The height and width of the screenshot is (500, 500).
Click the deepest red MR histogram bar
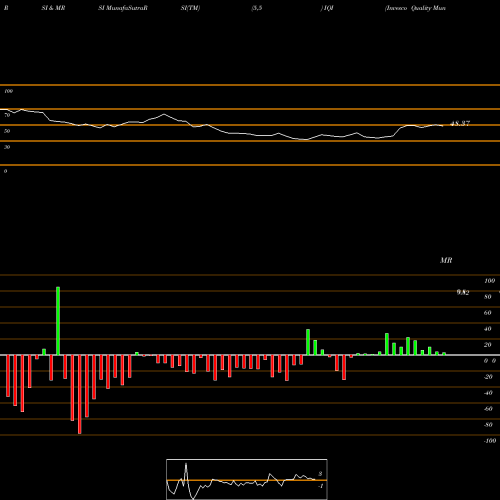point(80,394)
